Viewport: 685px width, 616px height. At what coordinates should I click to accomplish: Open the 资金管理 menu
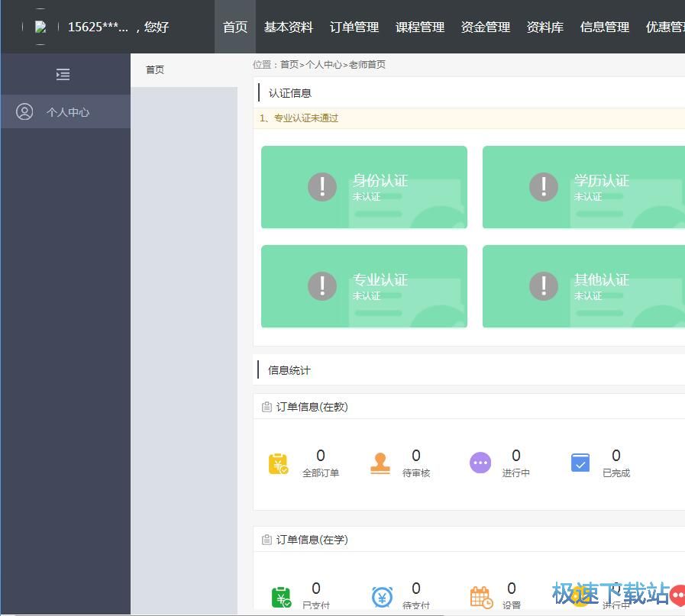[x=486, y=27]
